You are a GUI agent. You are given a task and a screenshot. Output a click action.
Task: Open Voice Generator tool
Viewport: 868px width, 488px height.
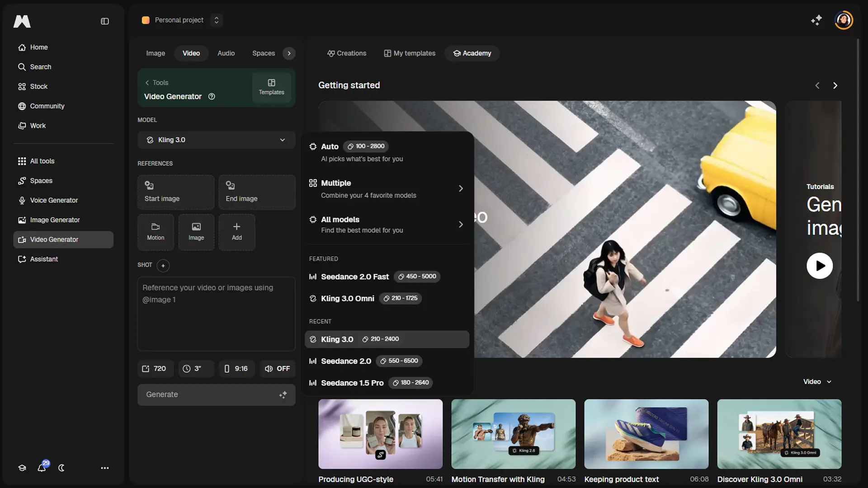[63, 200]
